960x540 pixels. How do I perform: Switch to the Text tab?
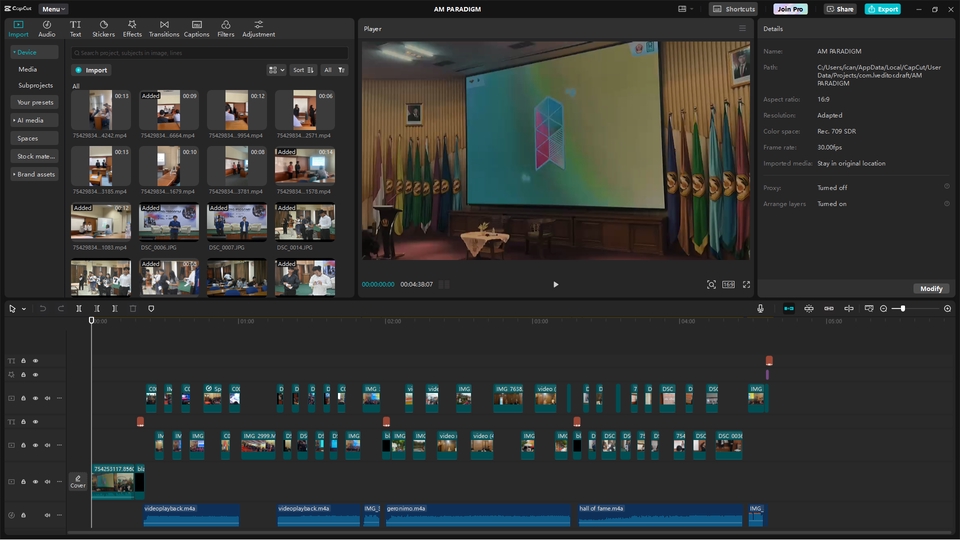75,29
